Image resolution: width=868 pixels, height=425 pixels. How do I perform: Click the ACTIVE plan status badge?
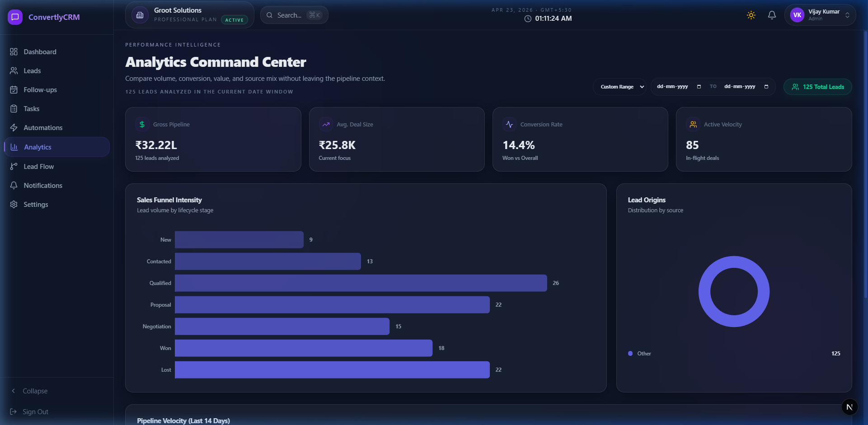point(234,19)
